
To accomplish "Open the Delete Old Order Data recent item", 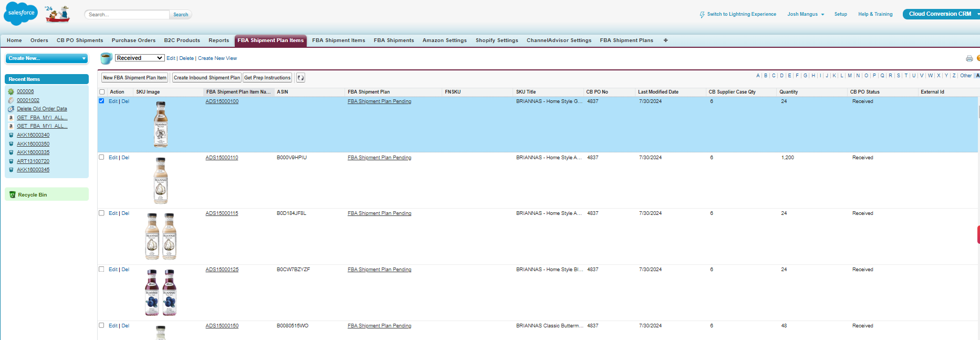I will (42, 109).
